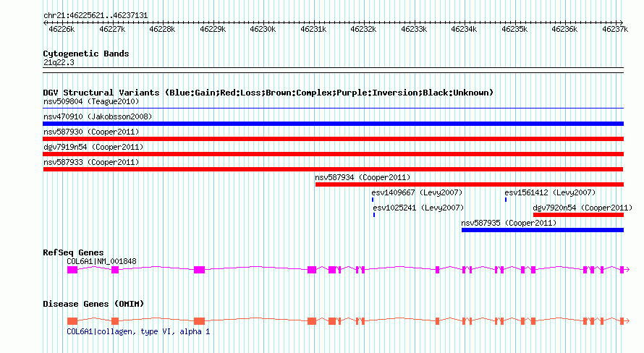Open variant nsv470910 (Jakobsson2008) label

(x=98, y=116)
